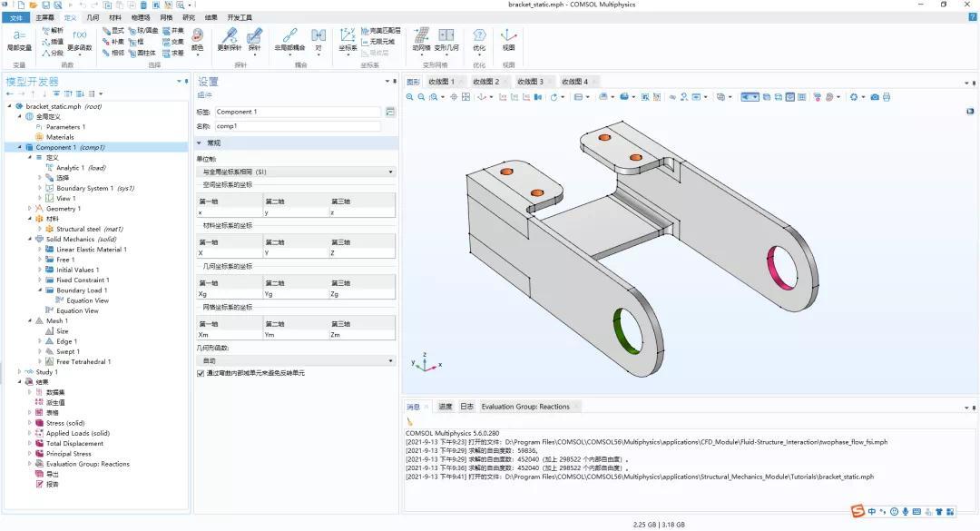Select Boundary Load 1 in the model tree
980x531 pixels.
pyautogui.click(x=82, y=290)
